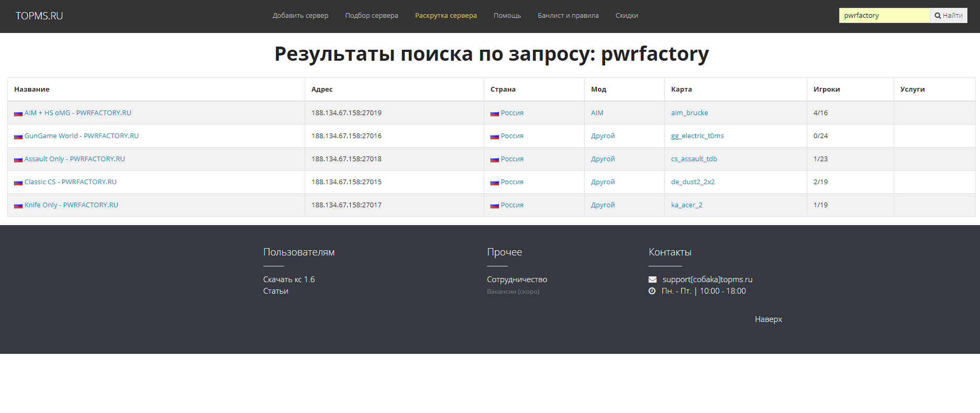
Task: Click flag icon beside Knife Only server name
Action: [18, 205]
